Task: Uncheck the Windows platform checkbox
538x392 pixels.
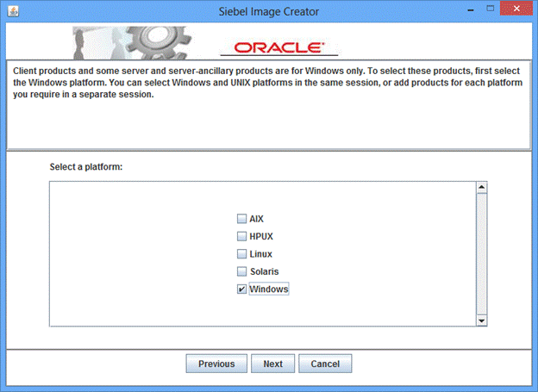Action: coord(241,289)
